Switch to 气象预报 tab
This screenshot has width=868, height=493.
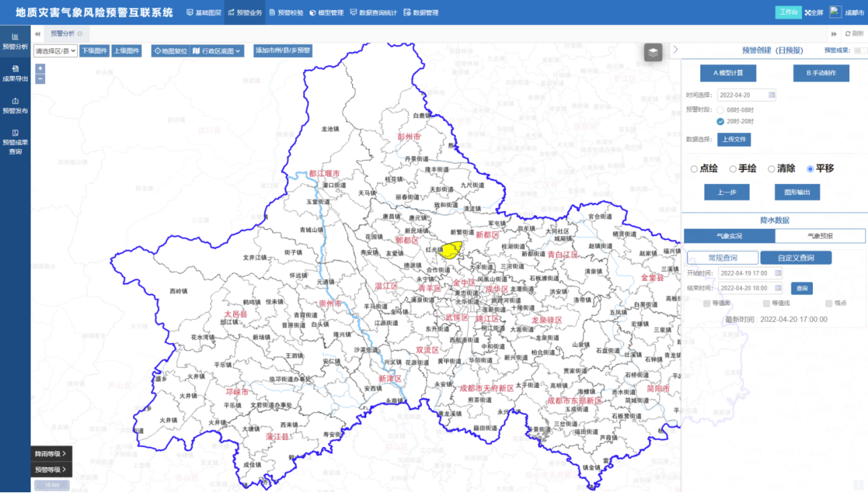[820, 236]
